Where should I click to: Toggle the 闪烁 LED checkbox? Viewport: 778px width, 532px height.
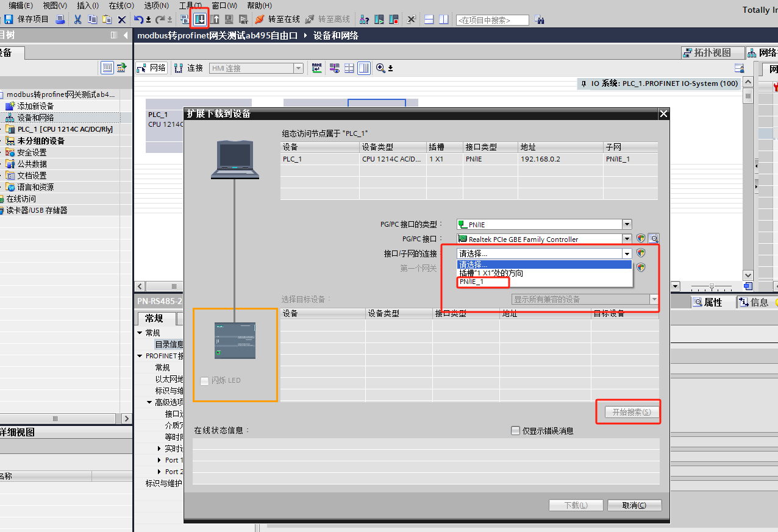point(204,381)
